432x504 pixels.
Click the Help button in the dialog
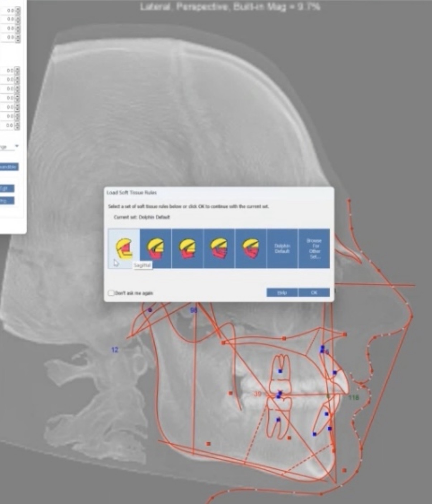point(282,293)
